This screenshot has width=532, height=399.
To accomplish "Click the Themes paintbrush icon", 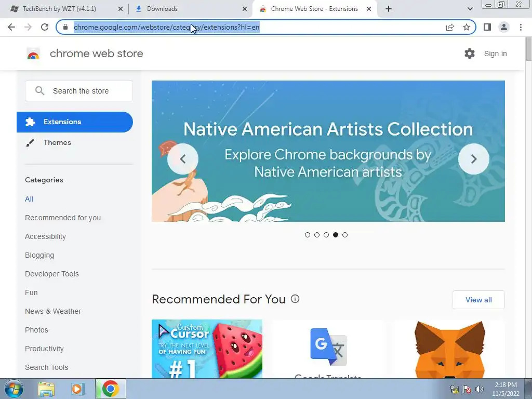I will tap(30, 143).
